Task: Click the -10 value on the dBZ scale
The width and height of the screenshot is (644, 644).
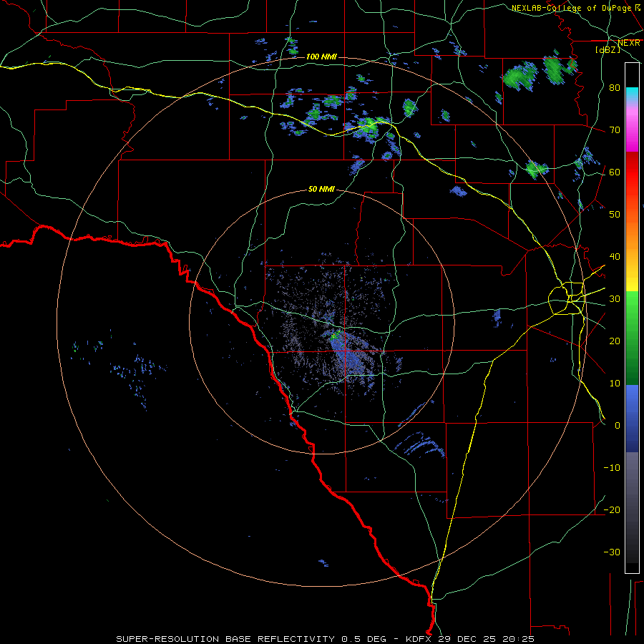Action: click(x=612, y=468)
